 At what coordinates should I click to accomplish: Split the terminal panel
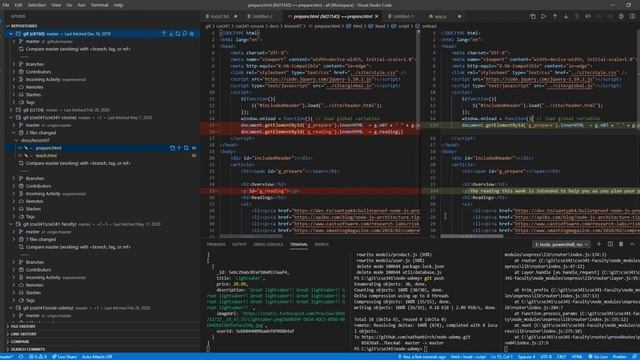[x=610, y=244]
